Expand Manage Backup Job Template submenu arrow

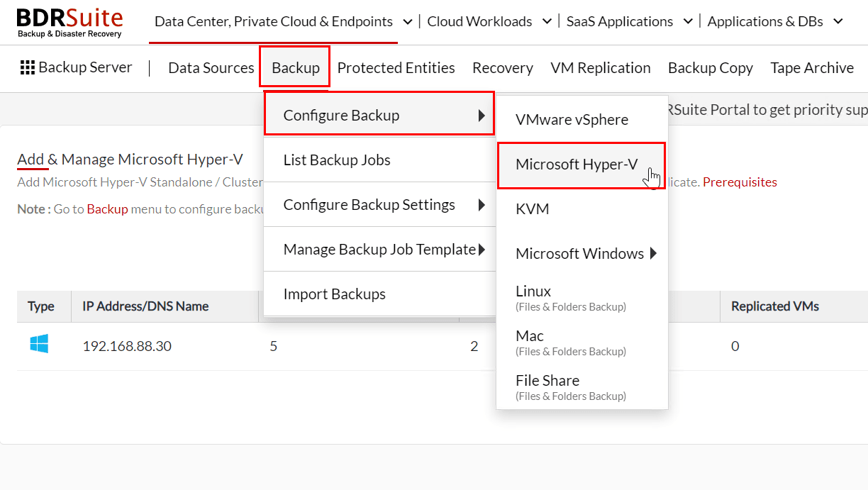482,250
